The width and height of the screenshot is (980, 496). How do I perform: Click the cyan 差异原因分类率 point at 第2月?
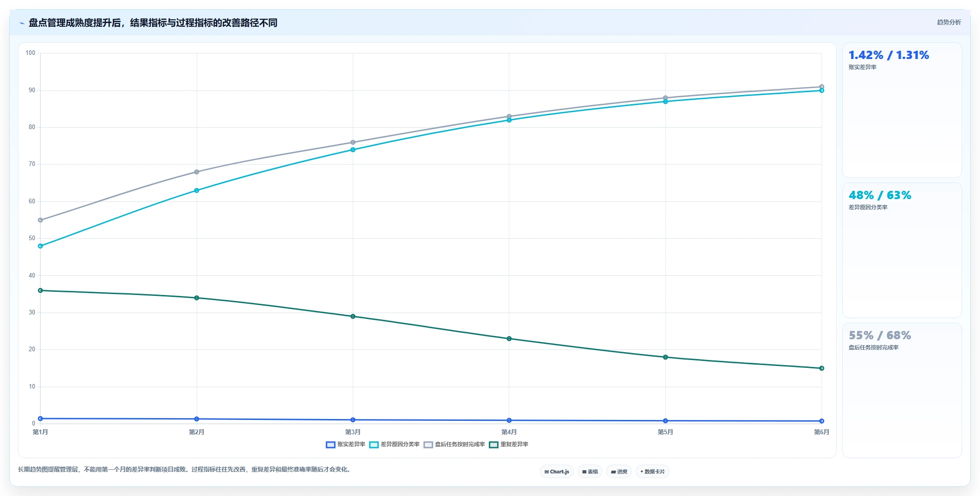(x=197, y=190)
